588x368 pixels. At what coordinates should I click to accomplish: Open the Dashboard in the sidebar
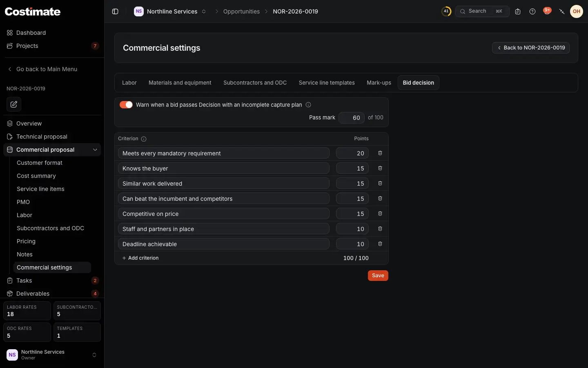52,33
